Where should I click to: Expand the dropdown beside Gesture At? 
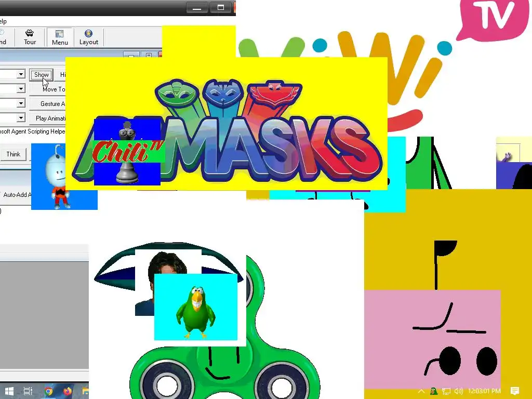[x=21, y=103]
